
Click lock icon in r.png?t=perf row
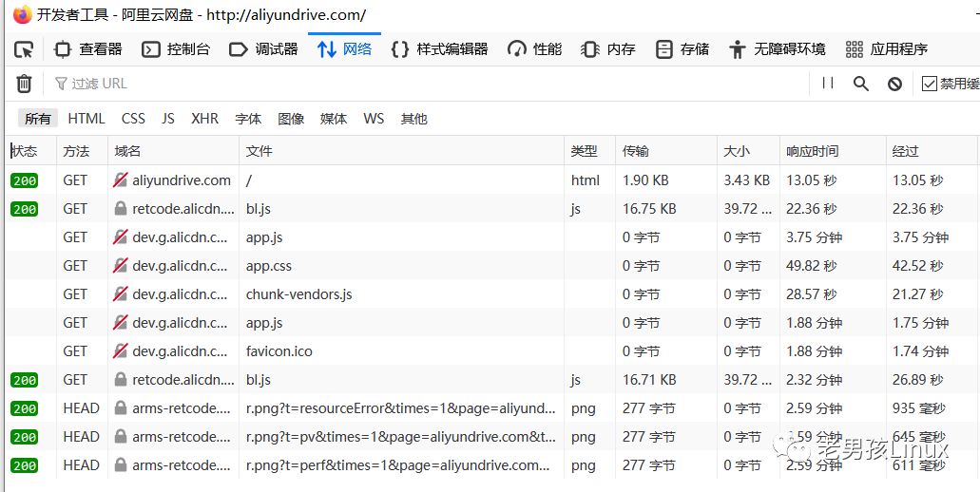[121, 465]
